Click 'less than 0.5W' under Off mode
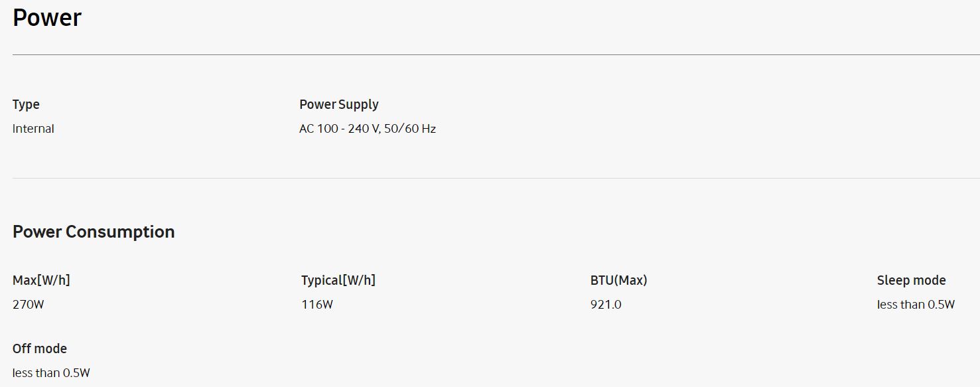980x387 pixels. click(51, 373)
